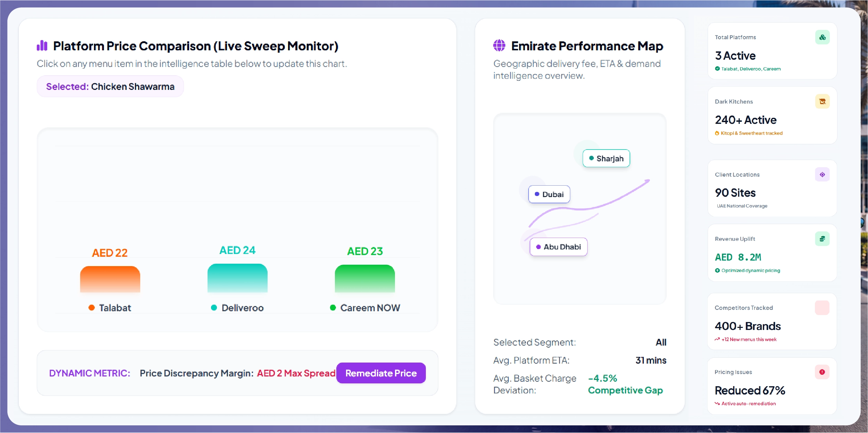Viewport: 868px width, 433px height.
Task: Click the Remediate Price button
Action: point(381,373)
